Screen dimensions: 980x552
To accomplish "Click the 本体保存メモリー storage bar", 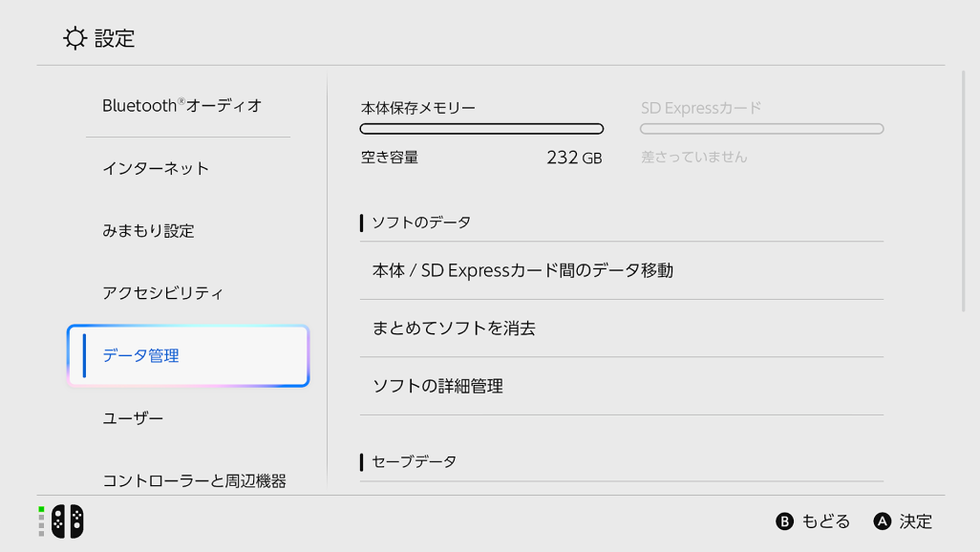I will pos(481,129).
